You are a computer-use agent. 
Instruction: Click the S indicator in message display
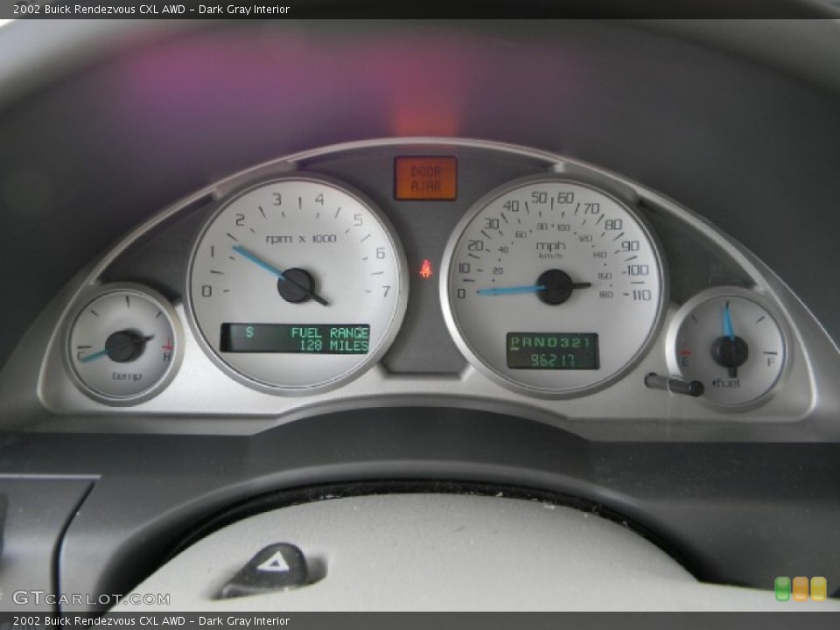[x=249, y=332]
